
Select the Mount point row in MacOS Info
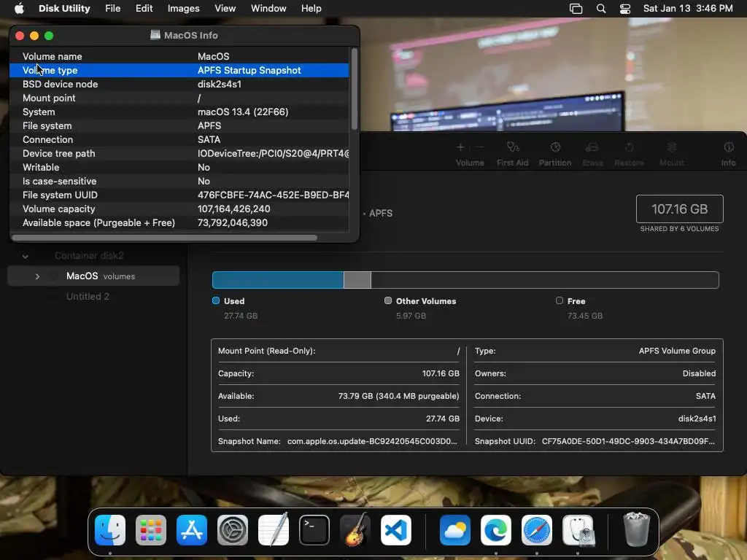point(179,98)
